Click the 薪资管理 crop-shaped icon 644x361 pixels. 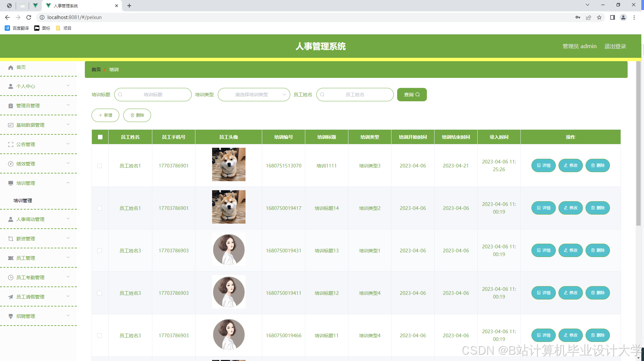[x=11, y=239]
